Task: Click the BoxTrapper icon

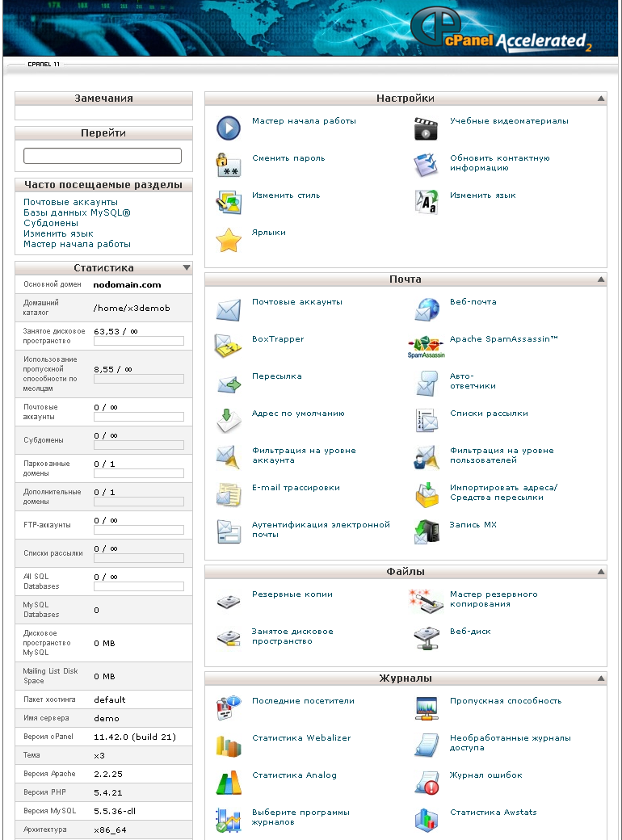Action: click(229, 346)
